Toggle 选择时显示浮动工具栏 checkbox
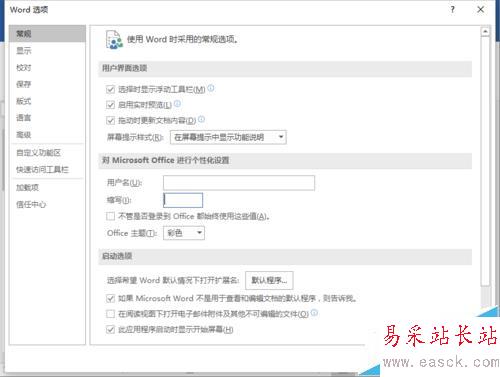 (x=110, y=89)
